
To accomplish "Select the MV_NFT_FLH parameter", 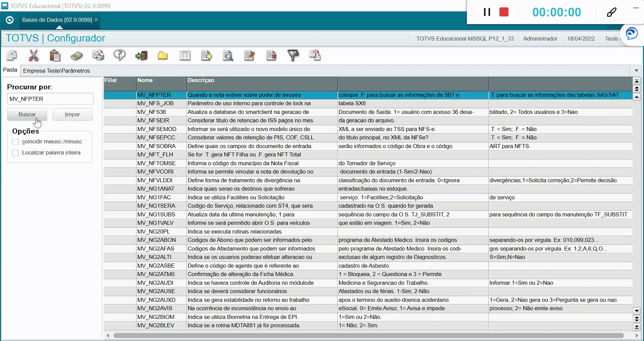I will coord(368,155).
